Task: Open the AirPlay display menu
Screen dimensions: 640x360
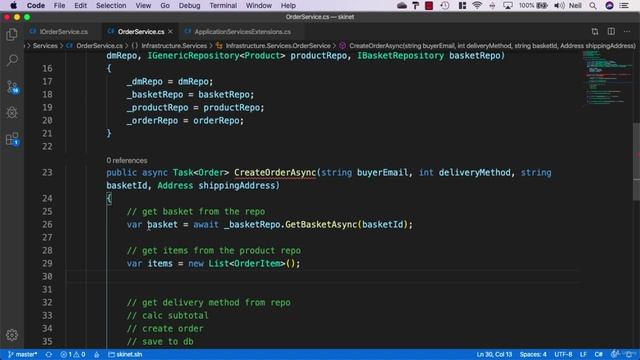Action: [x=508, y=5]
